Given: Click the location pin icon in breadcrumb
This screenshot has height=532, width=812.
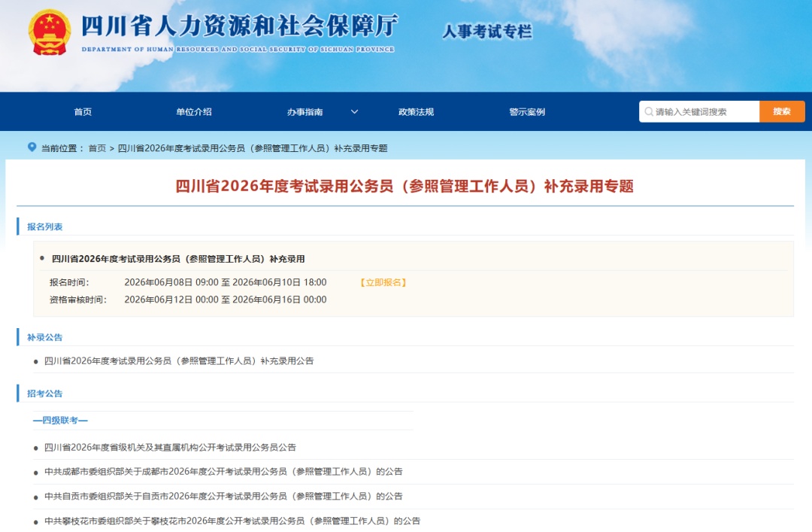Looking at the screenshot, I should pyautogui.click(x=32, y=147).
